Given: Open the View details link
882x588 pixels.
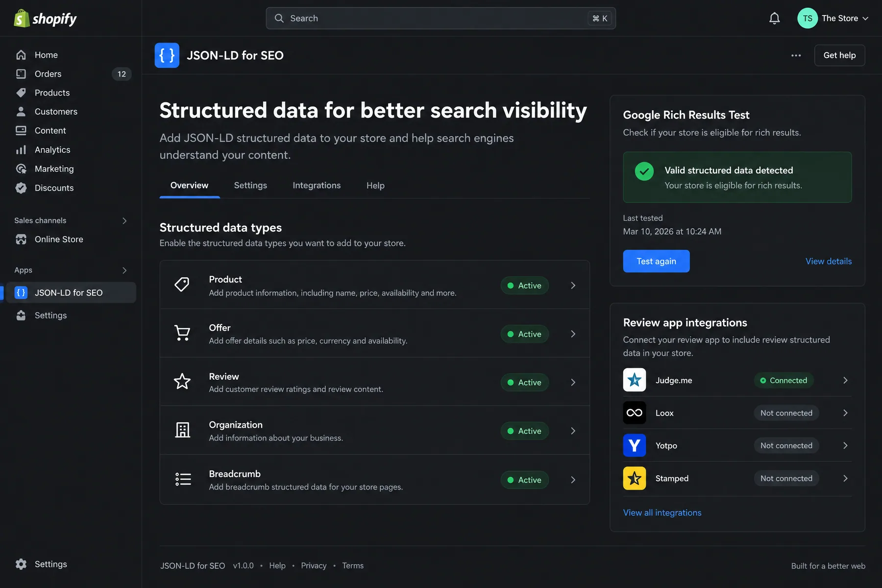Looking at the screenshot, I should pos(829,261).
